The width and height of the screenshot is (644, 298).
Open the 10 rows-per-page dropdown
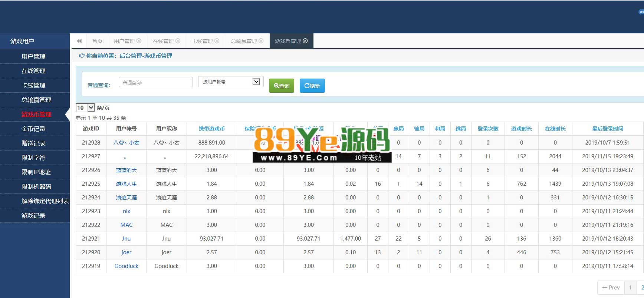click(85, 107)
